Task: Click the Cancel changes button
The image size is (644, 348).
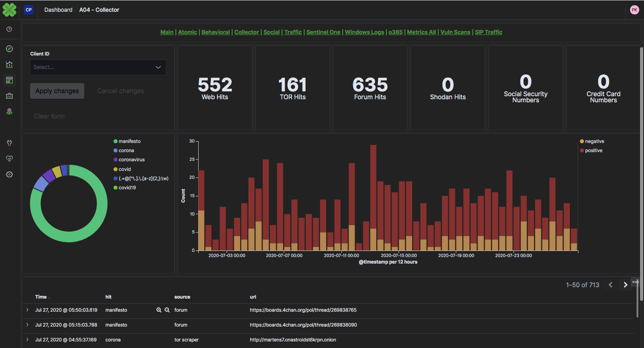Action: [121, 91]
